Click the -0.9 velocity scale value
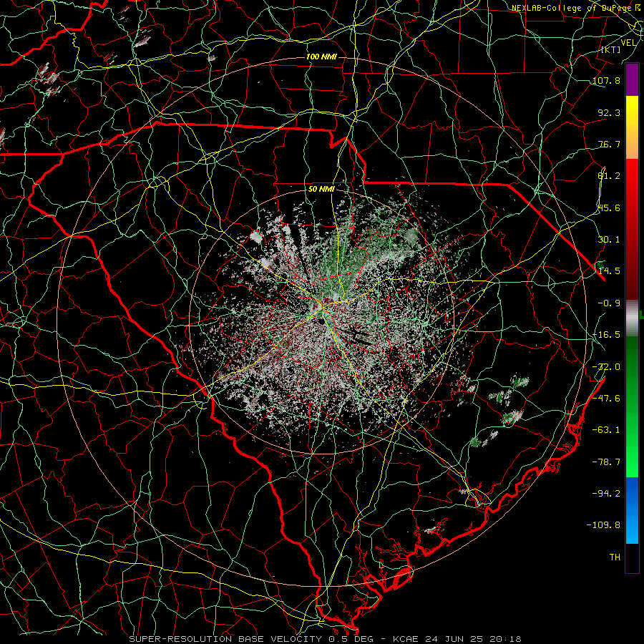Screen dimensions: 644x644 pyautogui.click(x=609, y=303)
